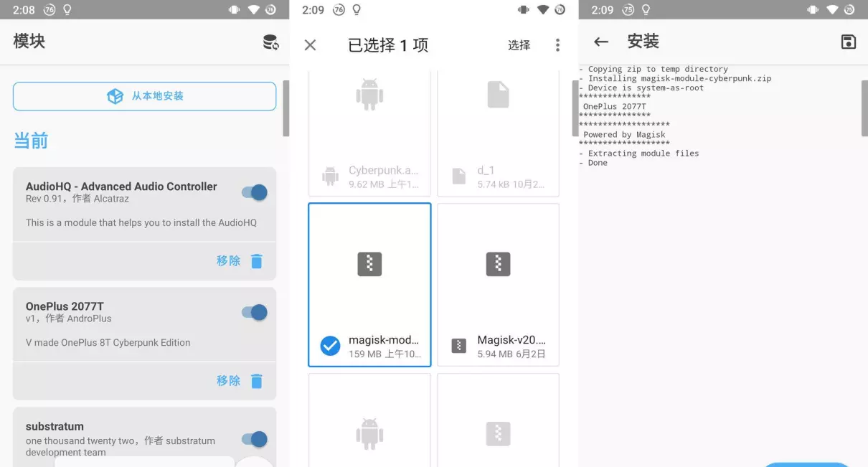868x467 pixels.
Task: Click the '- Done' log line
Action: [x=593, y=163]
